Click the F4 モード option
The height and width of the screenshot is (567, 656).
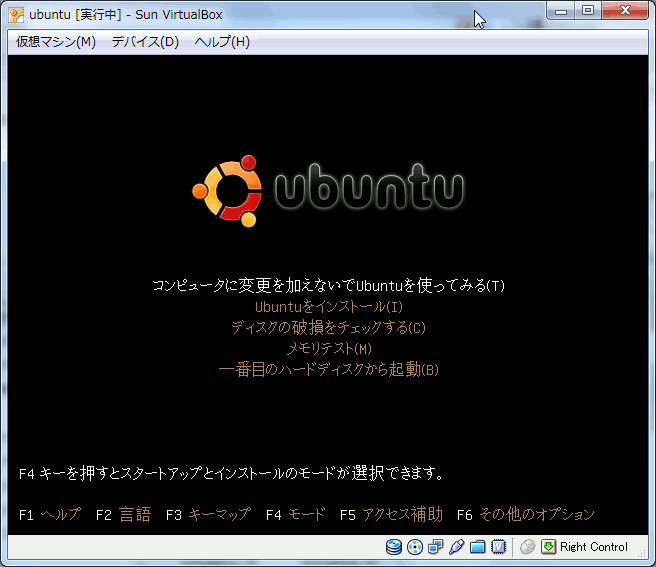click(295, 515)
